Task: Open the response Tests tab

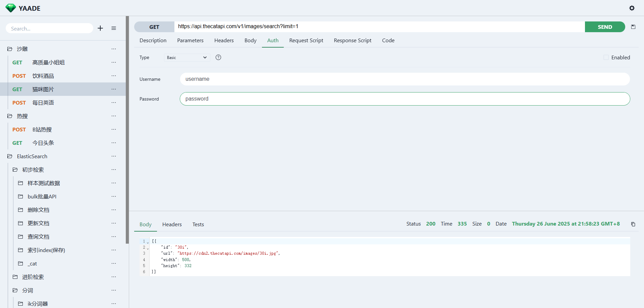Action: coord(198,224)
